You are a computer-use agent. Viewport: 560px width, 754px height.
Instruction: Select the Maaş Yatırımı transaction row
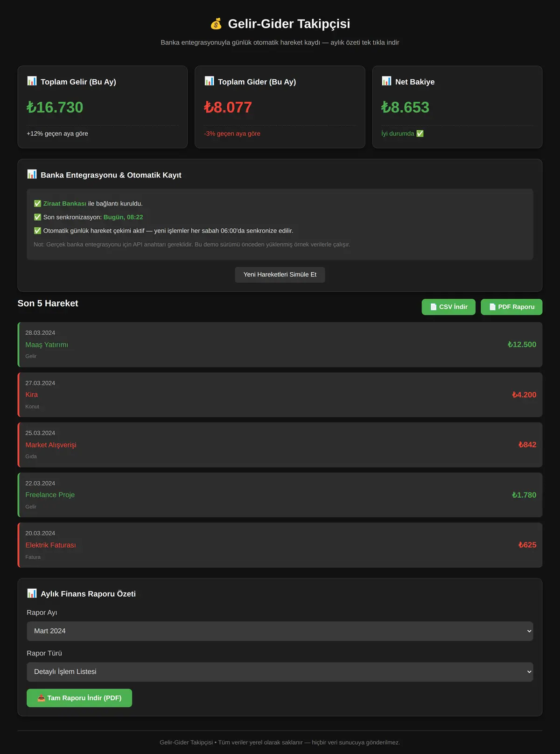click(280, 345)
